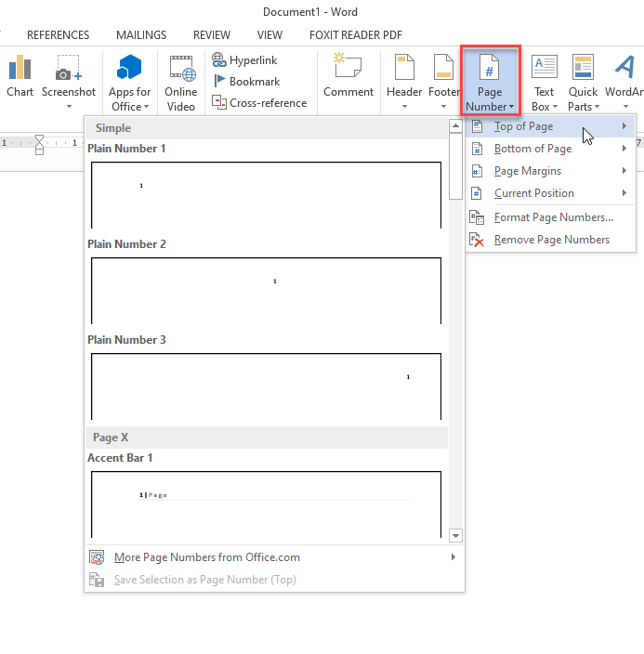Viewport: 644px width, 654px height.
Task: Switch to the MAILINGS tab
Action: 141,35
